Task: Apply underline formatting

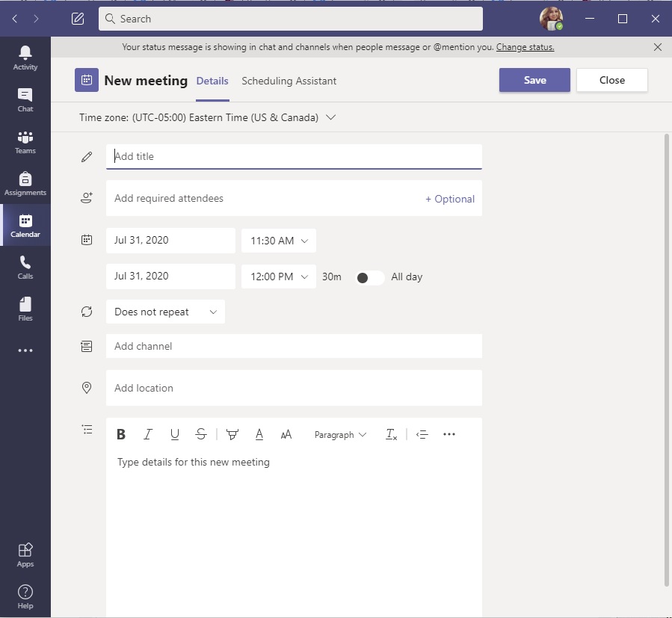Action: pyautogui.click(x=174, y=435)
